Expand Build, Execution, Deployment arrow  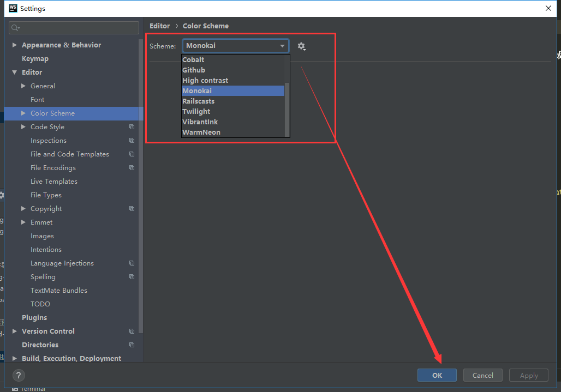coord(15,358)
